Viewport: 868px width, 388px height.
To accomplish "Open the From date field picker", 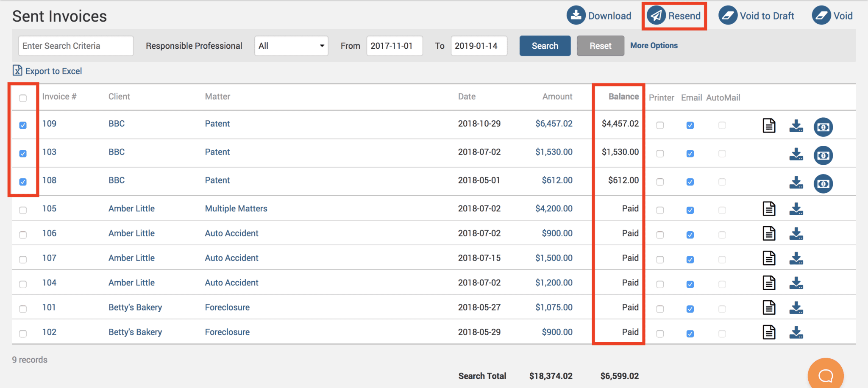I will [x=394, y=46].
